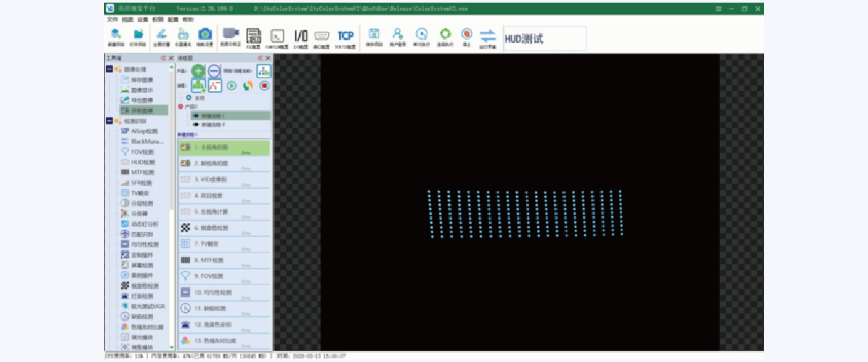Click the toolbox scrollbar down arrow
This screenshot has width=868, height=362.
click(172, 347)
